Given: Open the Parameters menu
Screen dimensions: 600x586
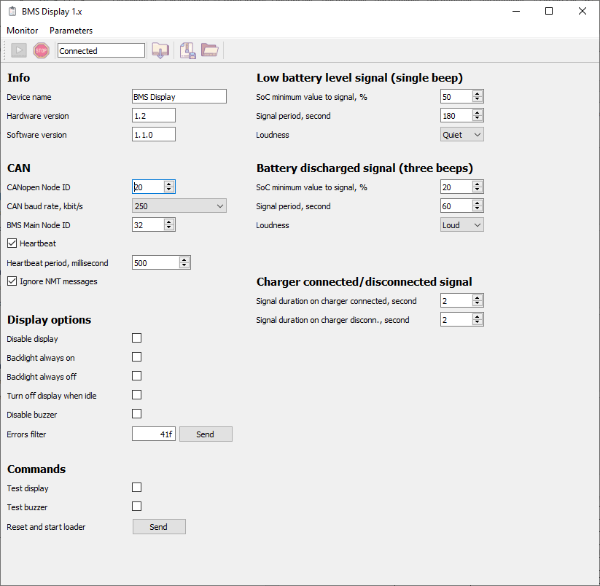Looking at the screenshot, I should (71, 31).
